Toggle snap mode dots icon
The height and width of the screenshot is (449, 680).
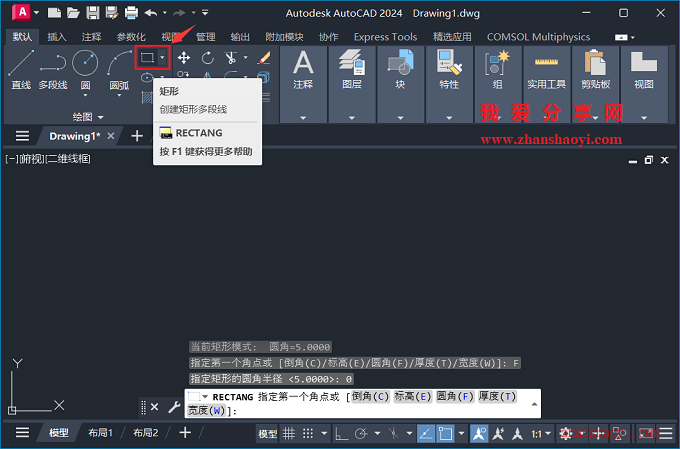[x=308, y=433]
